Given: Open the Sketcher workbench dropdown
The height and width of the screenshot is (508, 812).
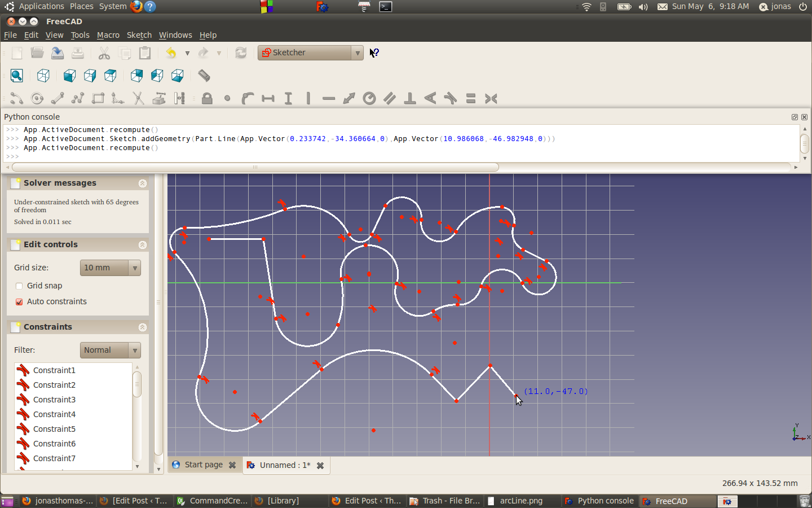Looking at the screenshot, I should [311, 53].
